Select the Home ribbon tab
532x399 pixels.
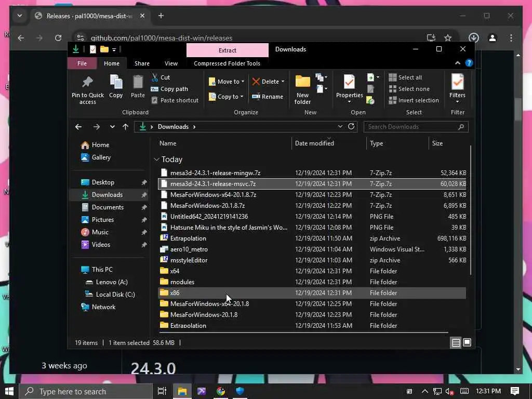tap(112, 63)
